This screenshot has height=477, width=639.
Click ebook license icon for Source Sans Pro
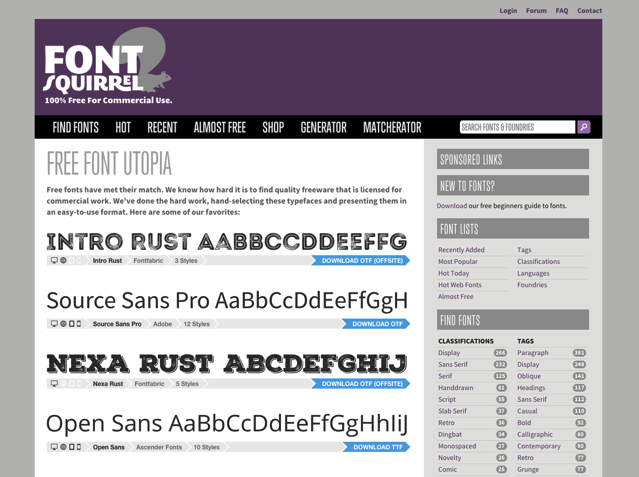71,324
